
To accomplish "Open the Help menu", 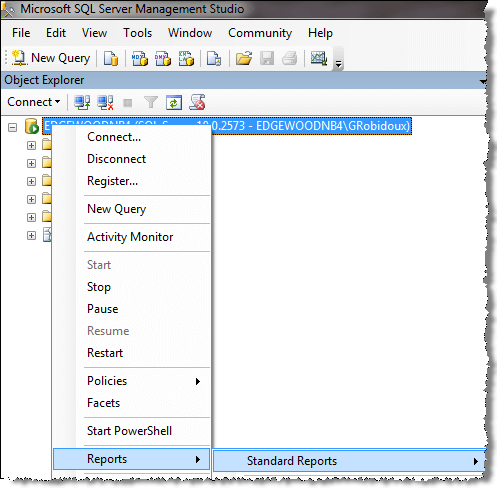I will (320, 33).
